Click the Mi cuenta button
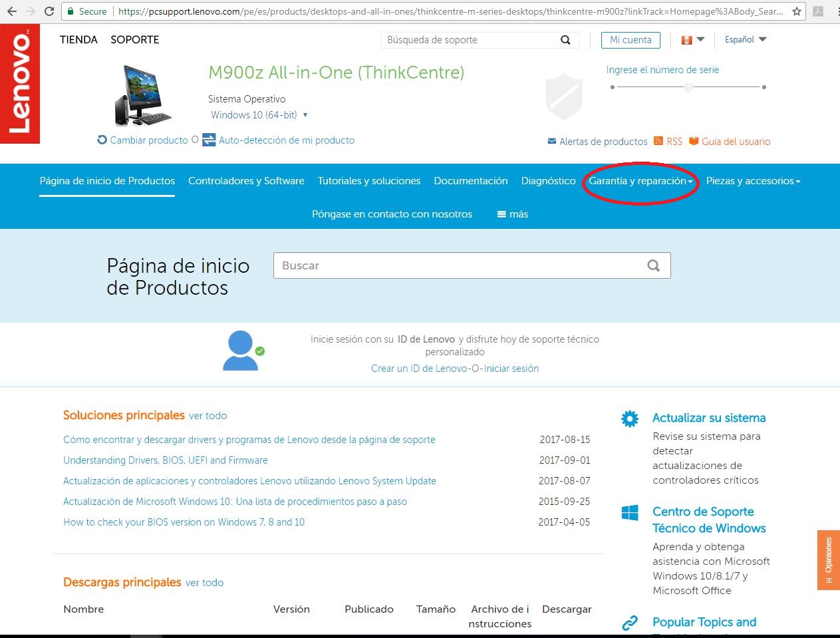The image size is (840, 638). pyautogui.click(x=630, y=40)
